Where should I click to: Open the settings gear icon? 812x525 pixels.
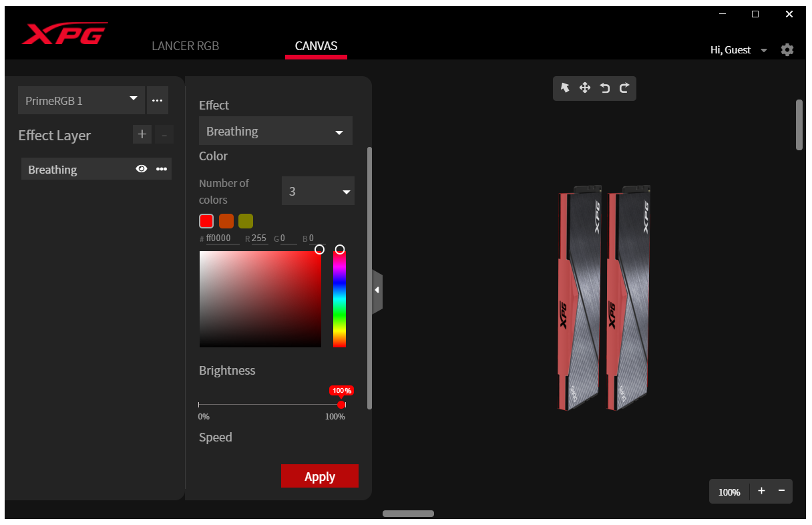(787, 49)
